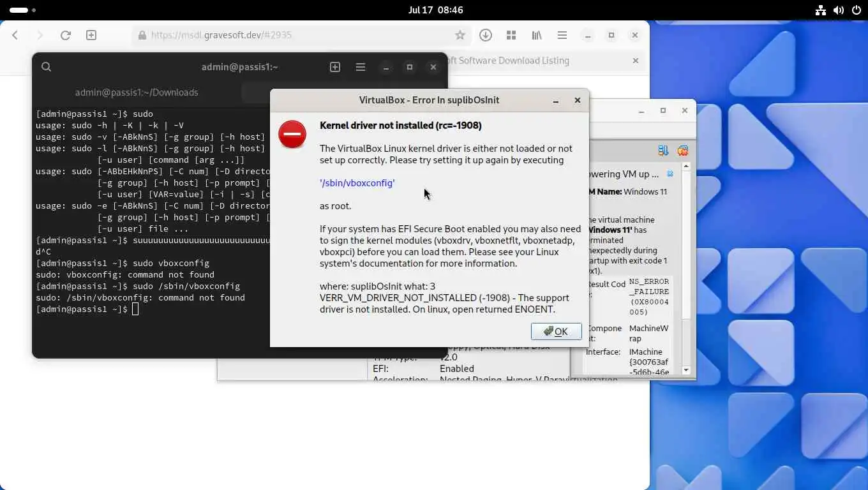The height and width of the screenshot is (490, 868).
Task: Click the clear all notifications icon
Action: pyautogui.click(x=683, y=151)
